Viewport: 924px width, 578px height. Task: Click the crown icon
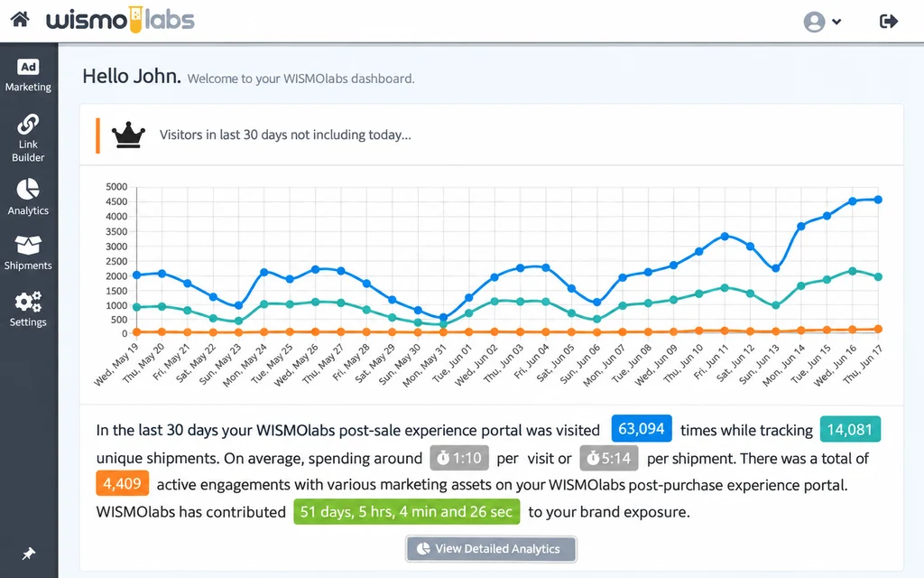tap(128, 135)
